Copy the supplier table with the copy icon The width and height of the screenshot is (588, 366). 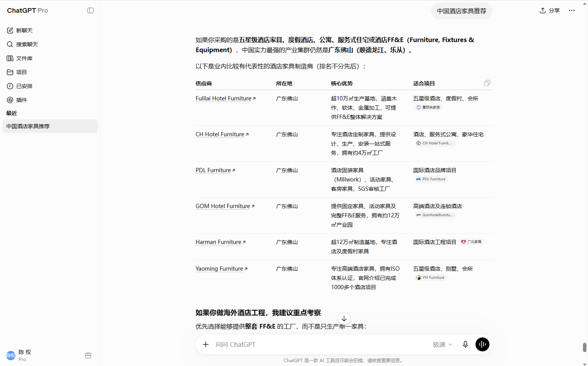tap(487, 83)
